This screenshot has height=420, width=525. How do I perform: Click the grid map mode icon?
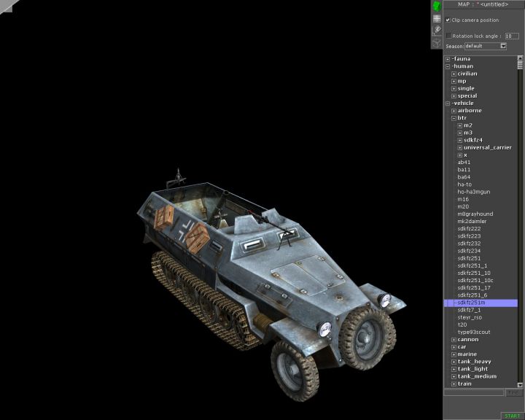tap(437, 19)
